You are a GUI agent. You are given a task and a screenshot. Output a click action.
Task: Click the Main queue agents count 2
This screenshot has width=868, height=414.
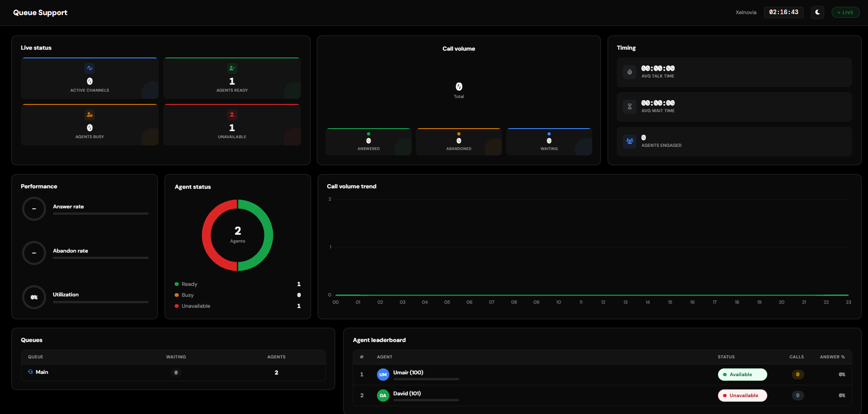click(276, 373)
